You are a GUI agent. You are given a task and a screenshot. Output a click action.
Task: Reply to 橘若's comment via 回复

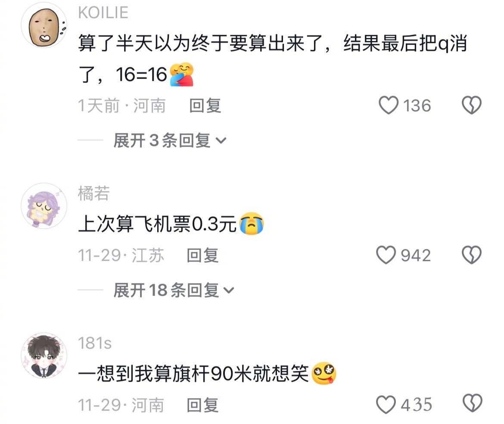[x=203, y=255]
